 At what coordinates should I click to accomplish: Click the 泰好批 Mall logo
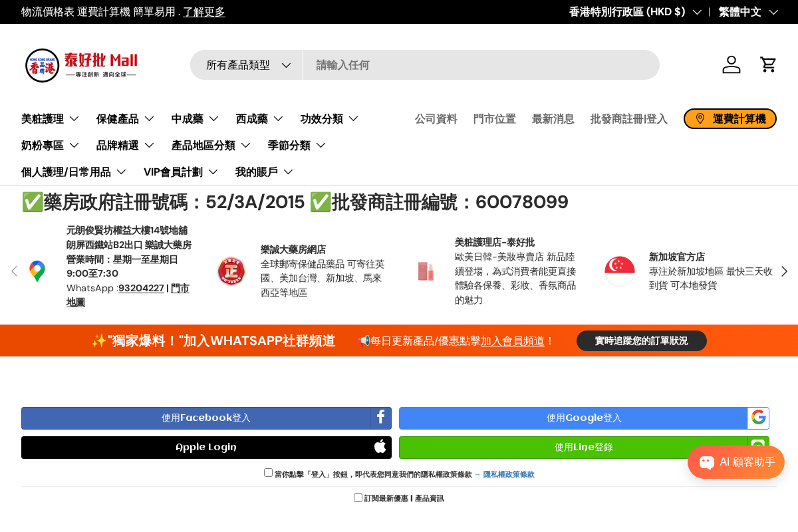(81, 65)
